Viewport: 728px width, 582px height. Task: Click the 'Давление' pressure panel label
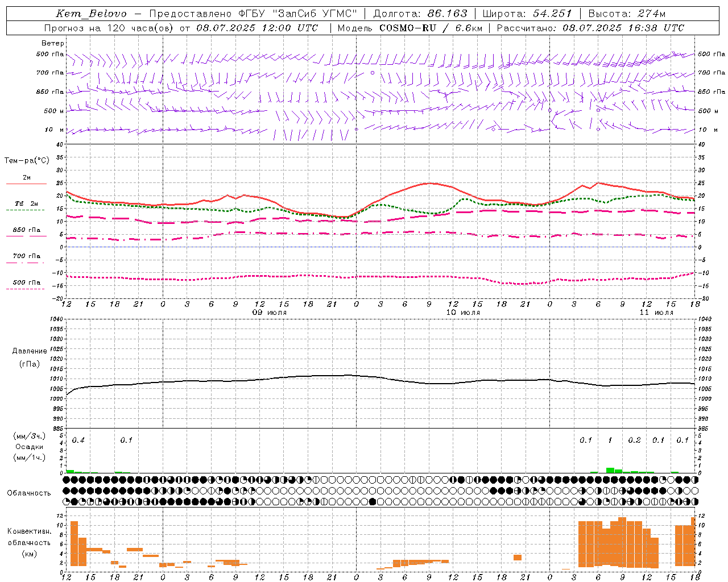coord(29,351)
